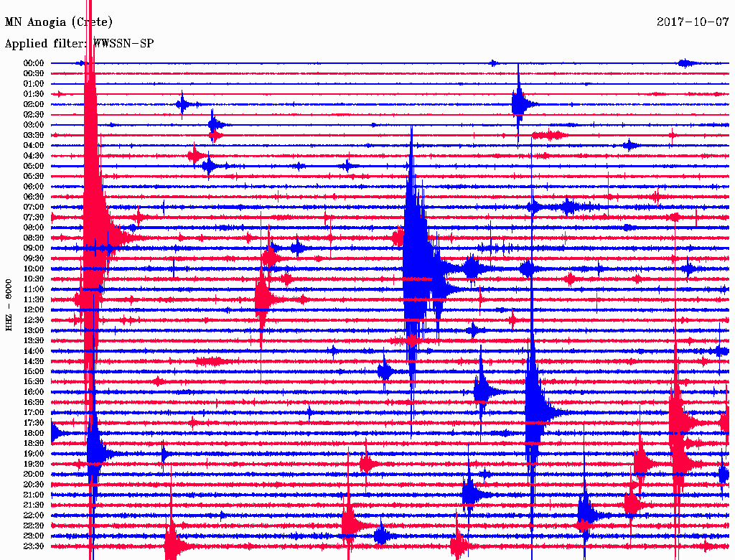Click the station title MN Anogia (Crete)
735x560 pixels.
(x=59, y=22)
